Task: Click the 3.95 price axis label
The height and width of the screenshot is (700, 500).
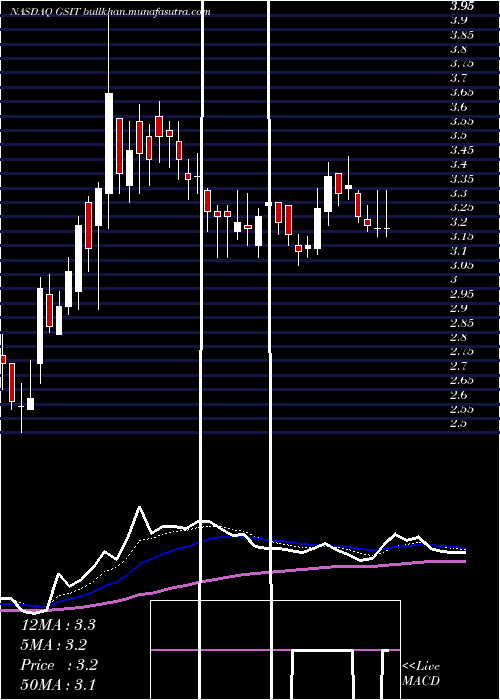Action: [464, 6]
